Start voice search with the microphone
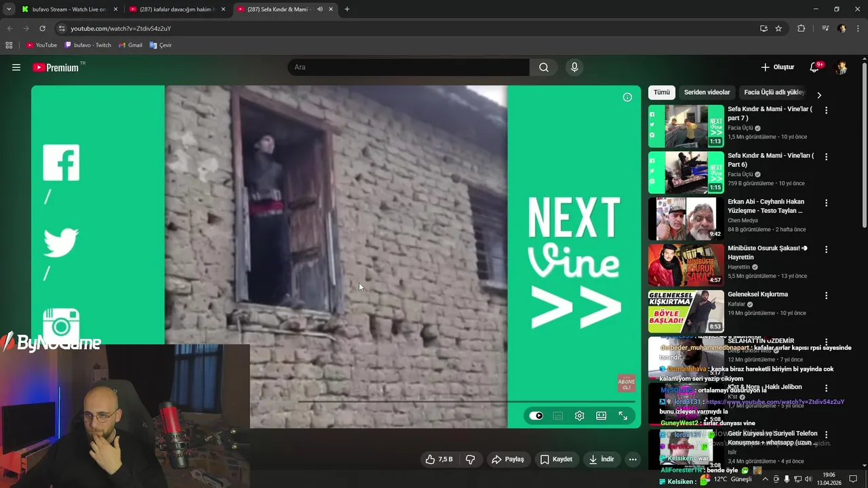Viewport: 868px width, 488px height. pyautogui.click(x=574, y=67)
